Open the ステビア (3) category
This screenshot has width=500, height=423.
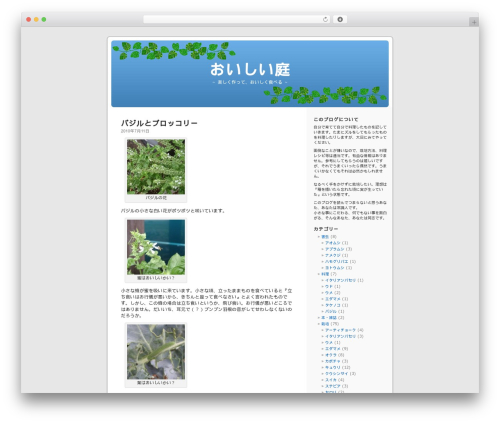(x=333, y=386)
